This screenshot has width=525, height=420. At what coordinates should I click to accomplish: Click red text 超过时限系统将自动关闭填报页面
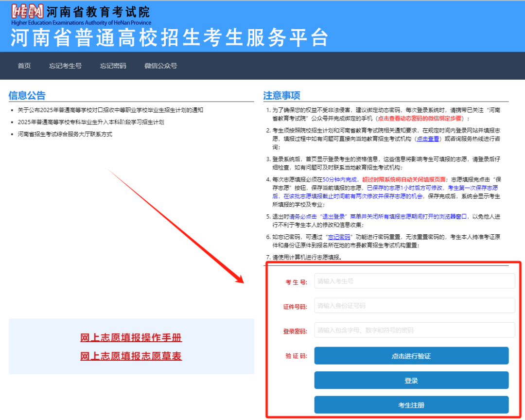404,180
